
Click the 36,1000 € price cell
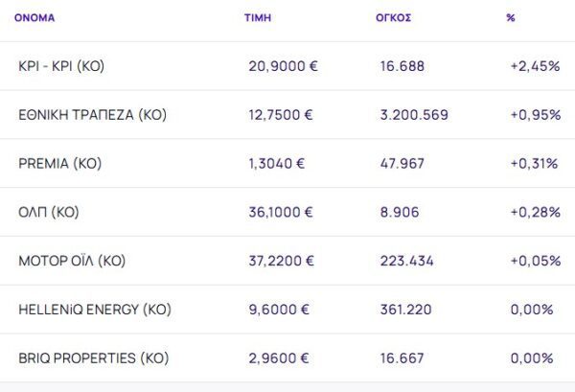click(x=280, y=212)
